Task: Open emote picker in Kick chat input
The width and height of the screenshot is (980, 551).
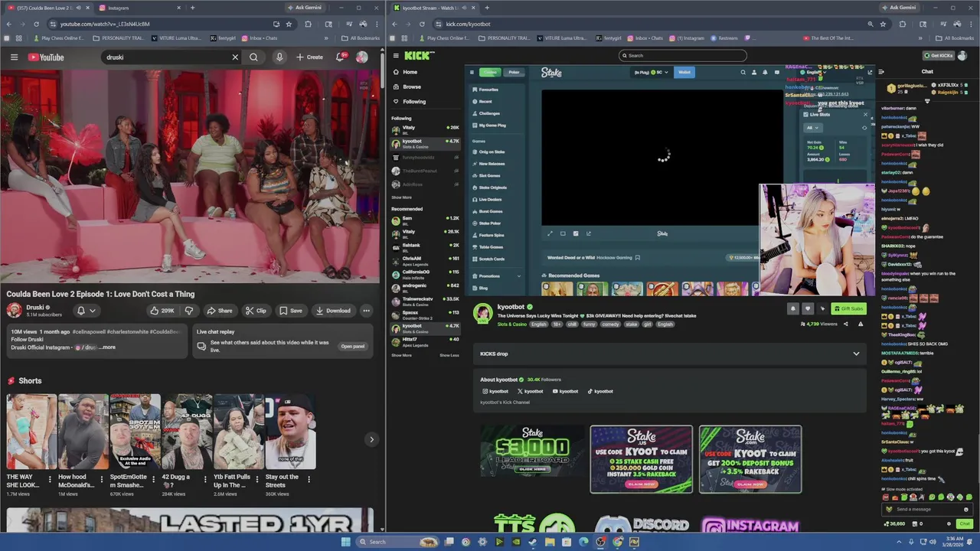Action: click(x=966, y=509)
